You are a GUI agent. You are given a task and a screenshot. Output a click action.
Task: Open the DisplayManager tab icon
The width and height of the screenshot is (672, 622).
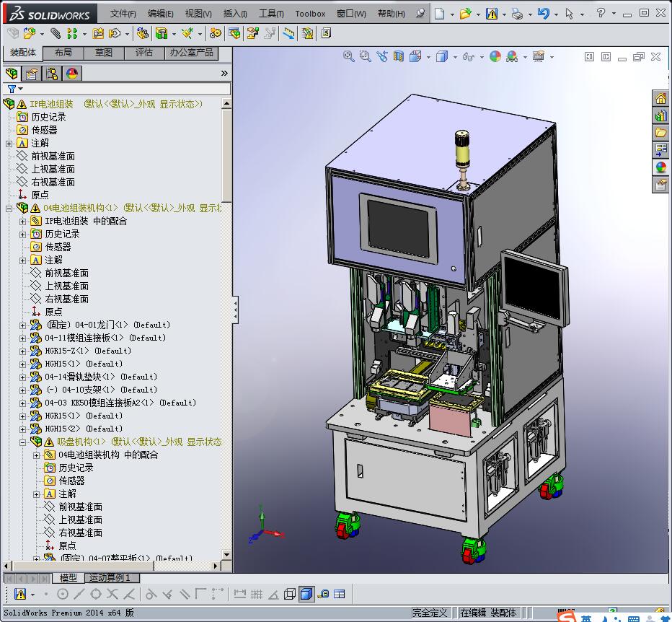pos(71,74)
